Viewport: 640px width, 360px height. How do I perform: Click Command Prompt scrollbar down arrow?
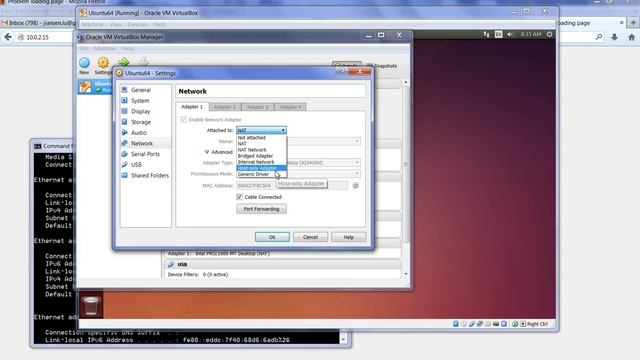point(343,339)
